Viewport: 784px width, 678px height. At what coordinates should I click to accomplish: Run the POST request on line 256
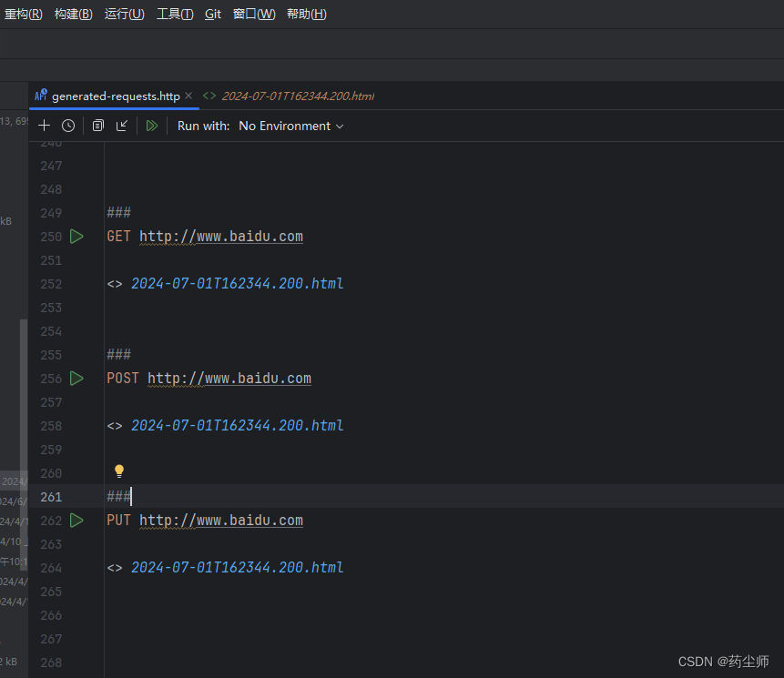pyautogui.click(x=76, y=378)
